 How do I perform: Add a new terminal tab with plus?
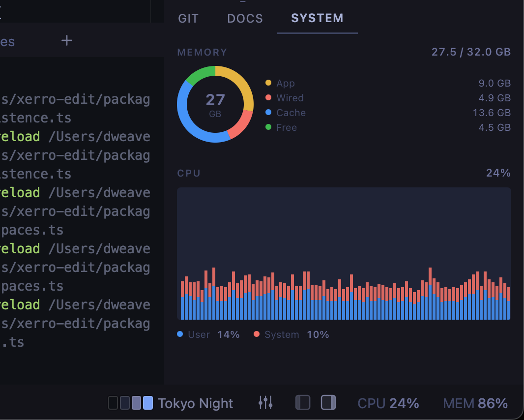(x=67, y=40)
